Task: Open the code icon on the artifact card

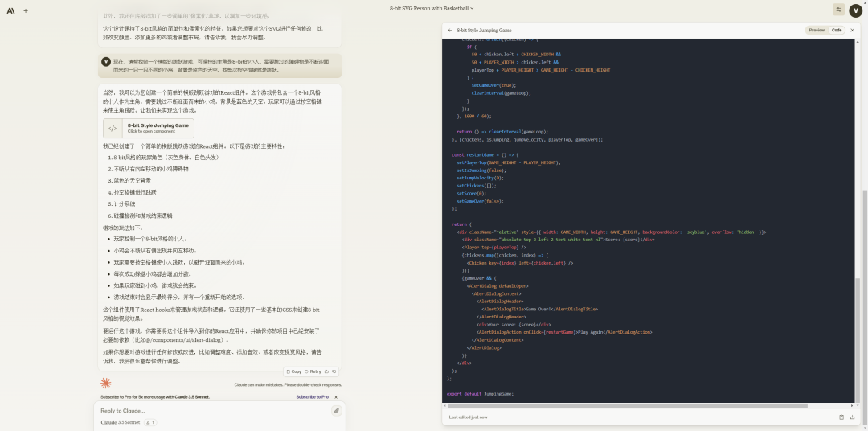Action: coord(113,129)
